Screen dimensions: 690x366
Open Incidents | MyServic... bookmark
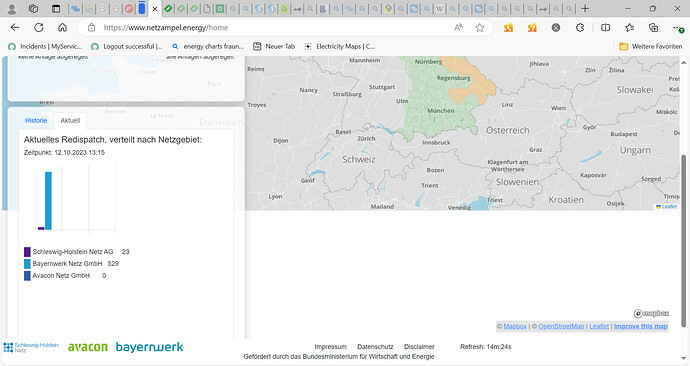coord(45,46)
